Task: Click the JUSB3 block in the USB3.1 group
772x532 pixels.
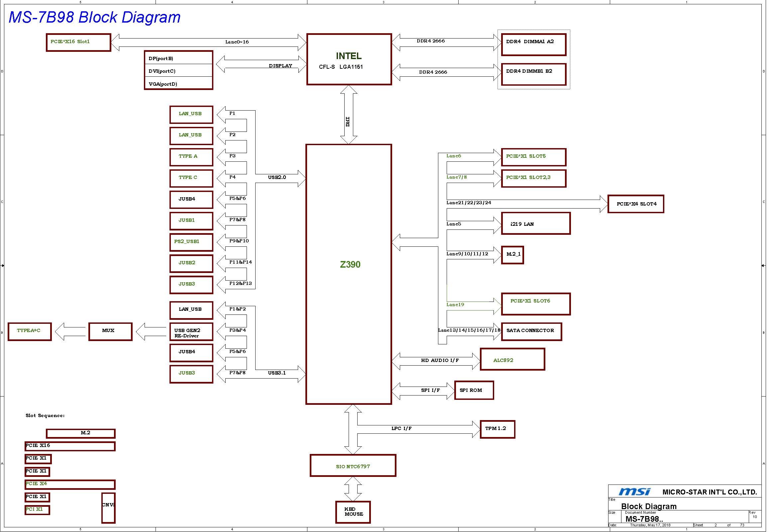Action: point(192,375)
